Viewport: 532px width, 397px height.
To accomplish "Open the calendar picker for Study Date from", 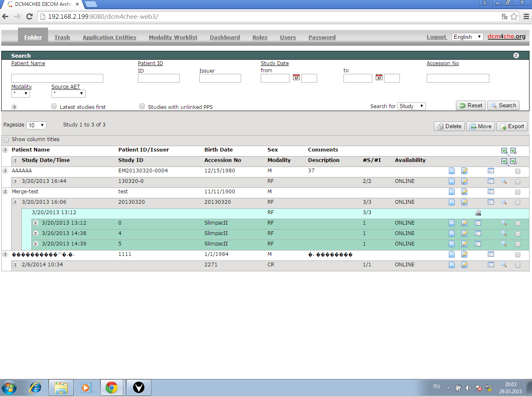I will [x=296, y=78].
